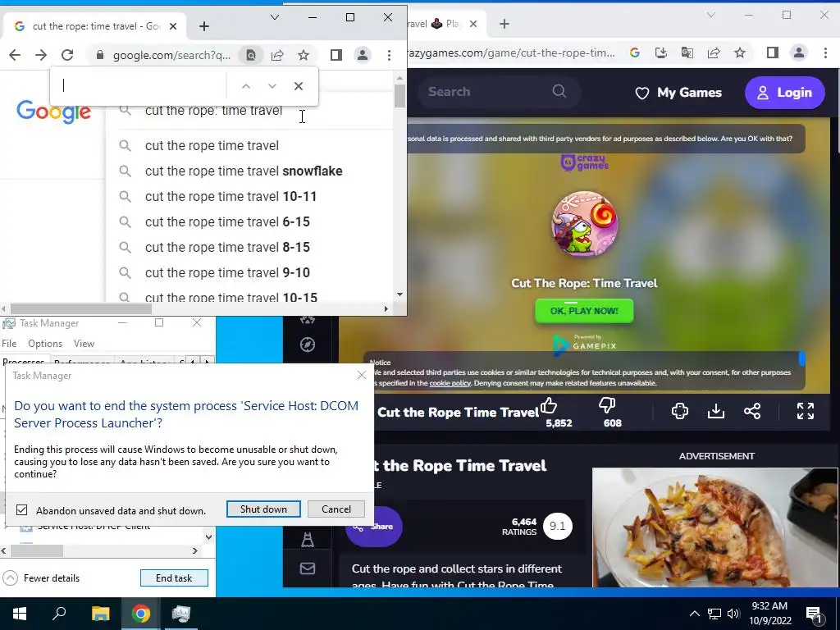The width and height of the screenshot is (840, 630).
Task: Click the find-in-page text field
Action: (140, 85)
